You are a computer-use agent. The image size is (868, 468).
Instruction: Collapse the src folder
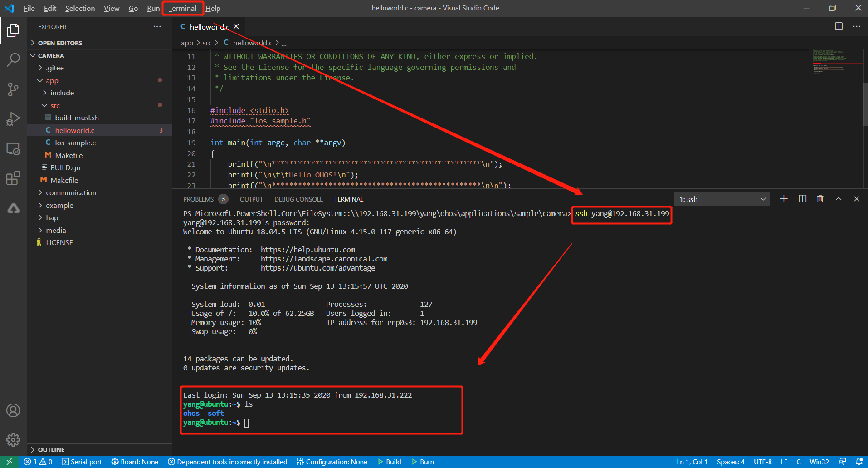55,105
